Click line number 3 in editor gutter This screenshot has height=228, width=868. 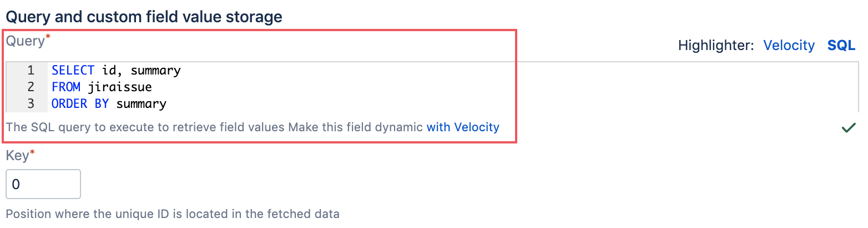point(30,104)
